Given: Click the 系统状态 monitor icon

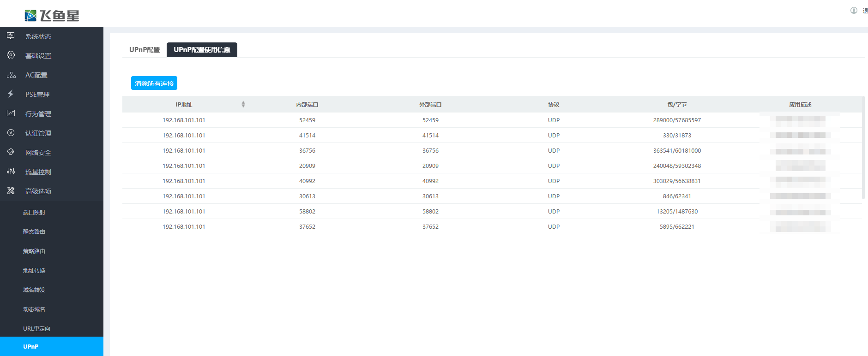Looking at the screenshot, I should (x=11, y=36).
